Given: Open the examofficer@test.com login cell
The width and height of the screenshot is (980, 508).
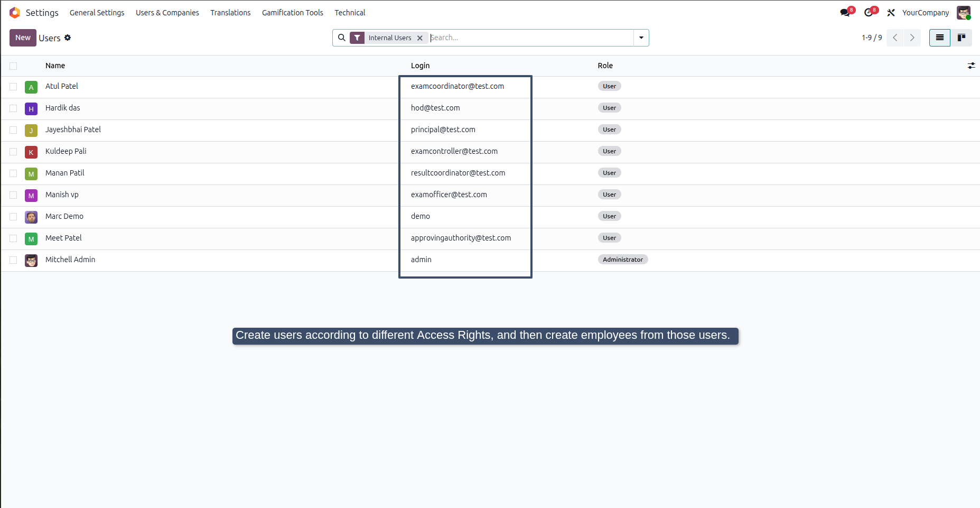Looking at the screenshot, I should click(449, 195).
